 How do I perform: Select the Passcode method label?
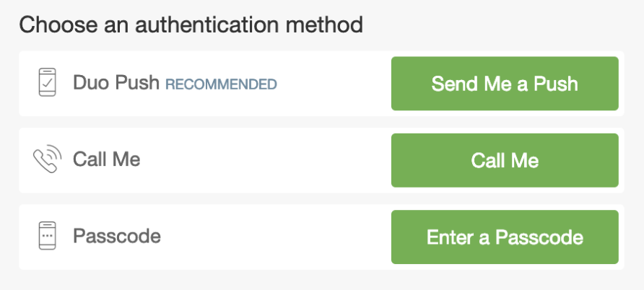click(x=116, y=236)
